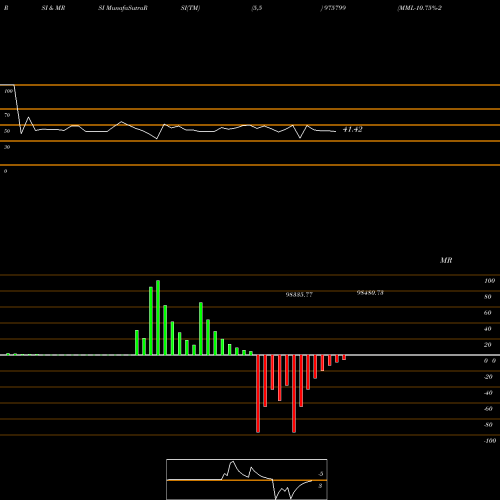Click the 'SI(TM)' header text
Image resolution: width=500 pixels, height=500 pixels.
[x=190, y=8]
